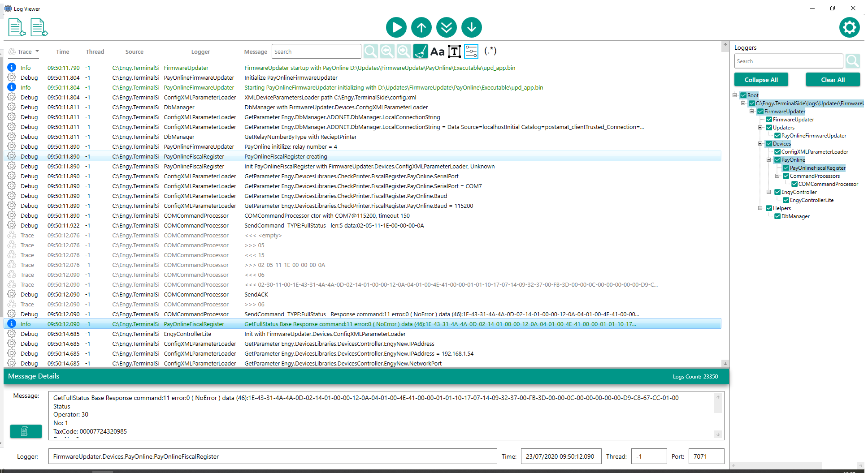Run search with the magnifier icon
Image resolution: width=868 pixels, height=473 pixels.
[370, 51]
